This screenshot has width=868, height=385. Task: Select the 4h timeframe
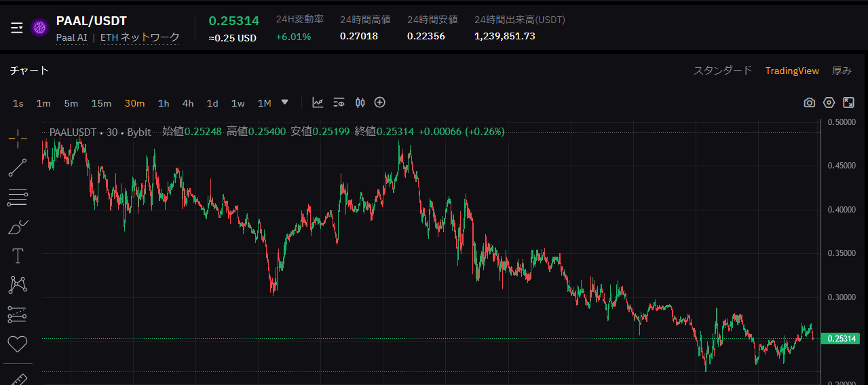click(x=188, y=103)
